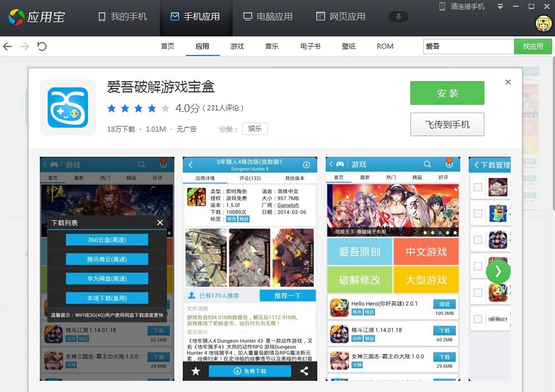Image resolution: width=555 pixels, height=392 pixels.
Task: Open 我的手机 tab
Action: coord(122,17)
